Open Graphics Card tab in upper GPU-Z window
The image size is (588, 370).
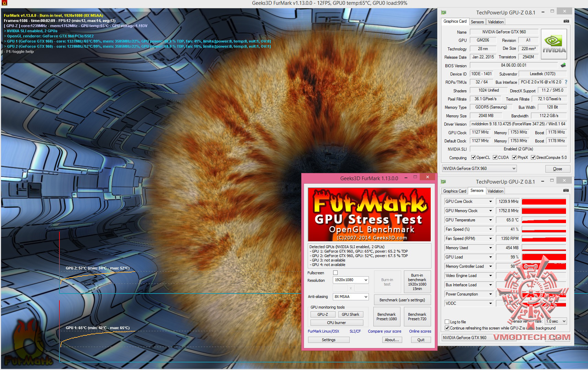(455, 21)
